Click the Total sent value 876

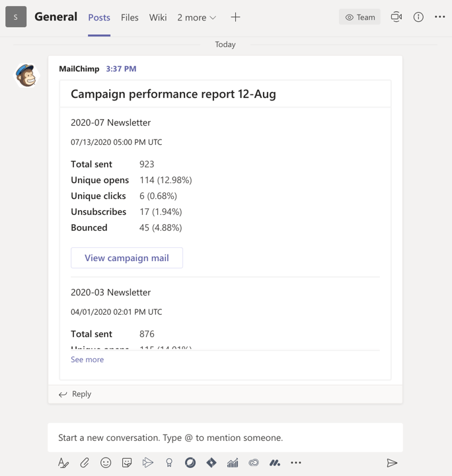[x=147, y=334]
